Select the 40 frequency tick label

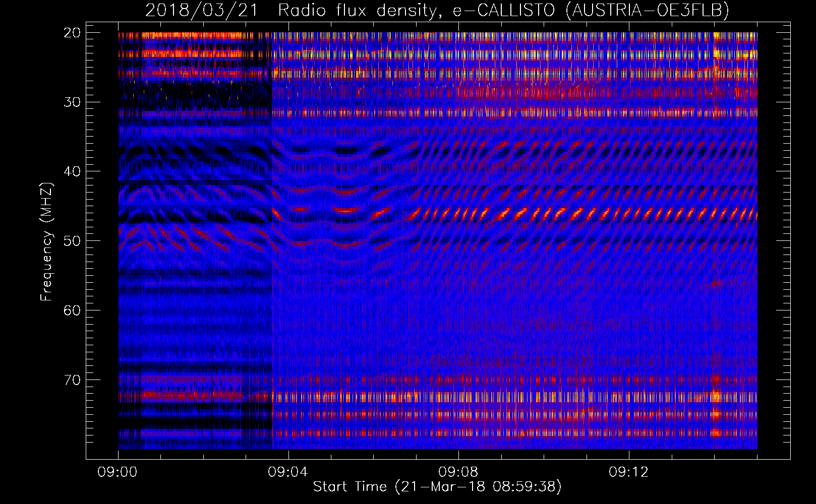[73, 171]
